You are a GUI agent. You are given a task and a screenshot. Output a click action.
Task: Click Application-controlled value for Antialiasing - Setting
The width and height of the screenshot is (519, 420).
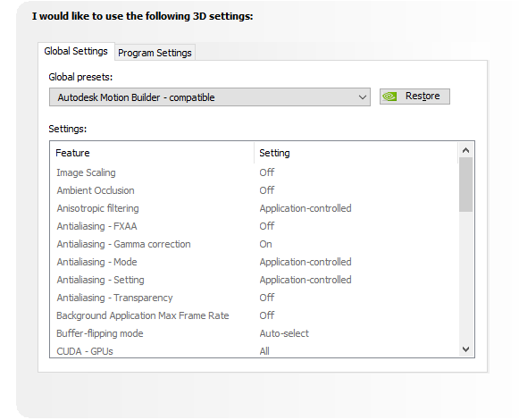click(306, 280)
